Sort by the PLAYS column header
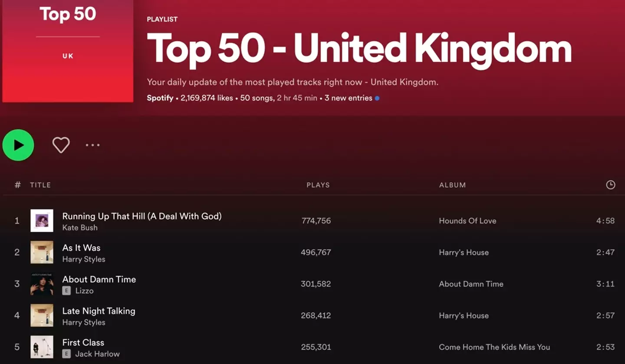The width and height of the screenshot is (625, 364). [318, 185]
